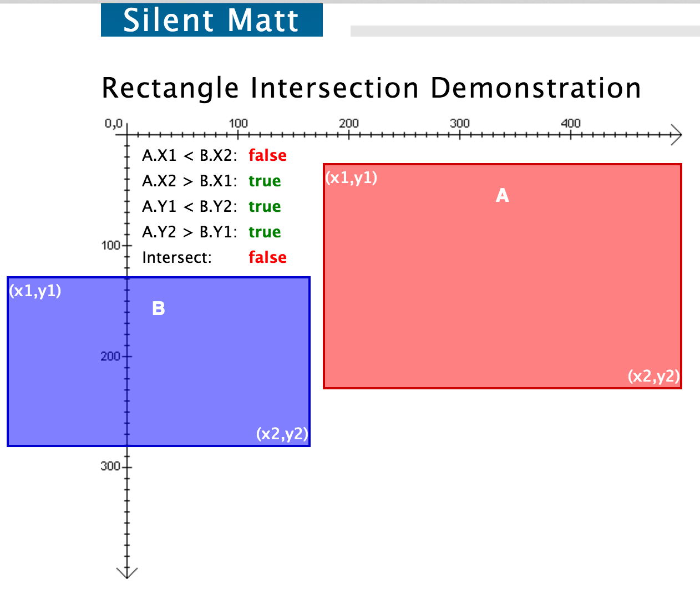
Task: Click the 0,0 origin label
Action: coord(114,123)
